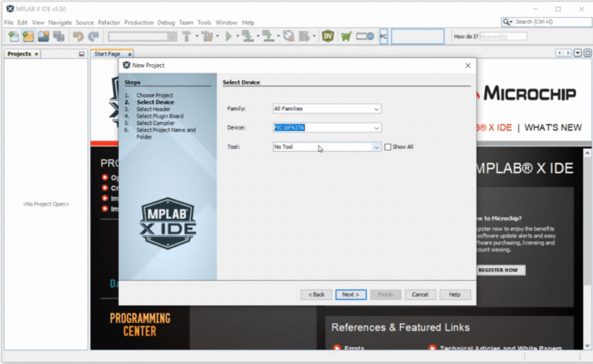Expand the Family dropdown list
The height and width of the screenshot is (364, 593).
tap(376, 109)
